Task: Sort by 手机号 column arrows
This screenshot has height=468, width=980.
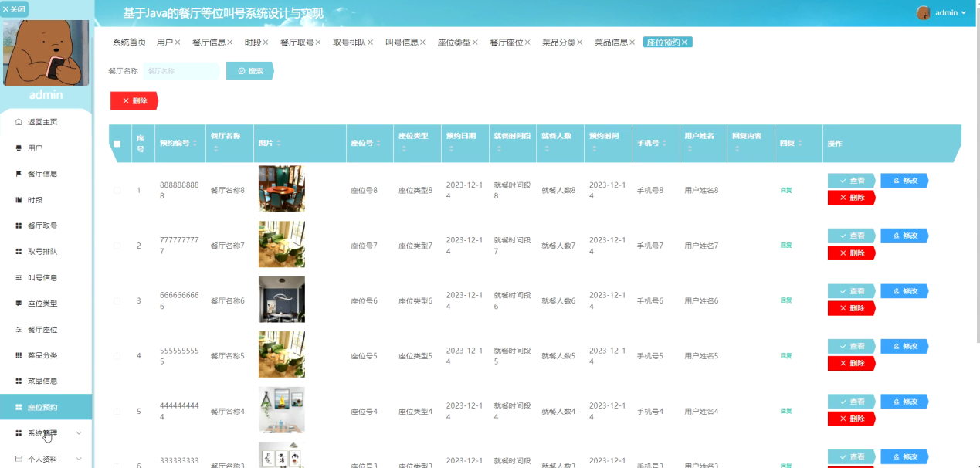Action: click(x=665, y=144)
